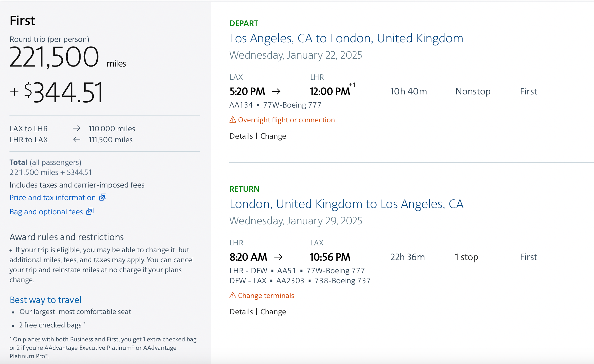594x364 pixels.
Task: Click the warning triangle beside Change terminals
Action: point(233,295)
